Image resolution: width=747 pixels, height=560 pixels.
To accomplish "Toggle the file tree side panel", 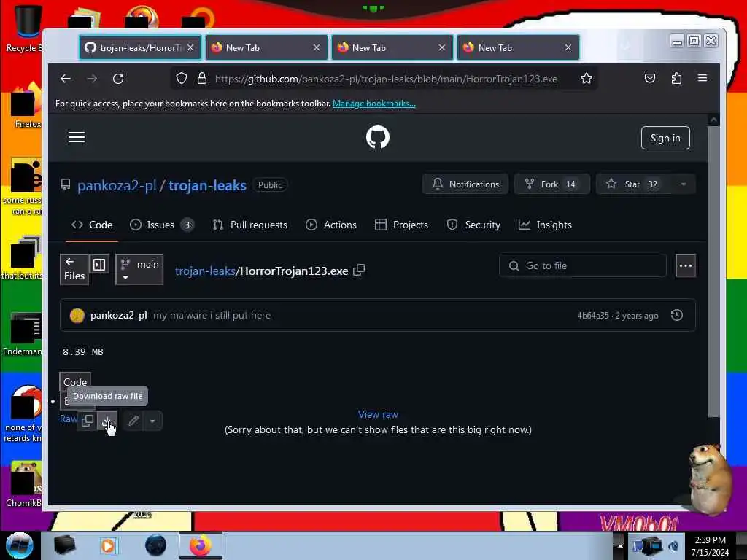I will [x=99, y=264].
